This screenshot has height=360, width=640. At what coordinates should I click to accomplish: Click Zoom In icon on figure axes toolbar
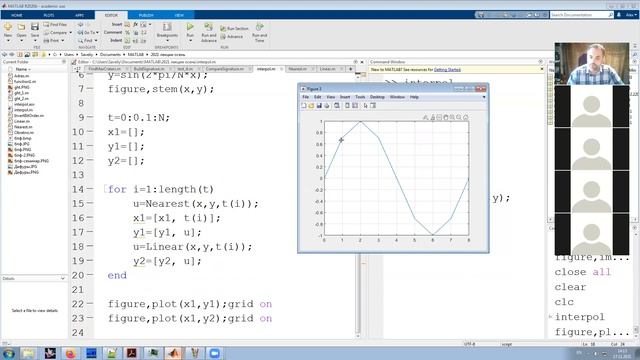point(452,118)
